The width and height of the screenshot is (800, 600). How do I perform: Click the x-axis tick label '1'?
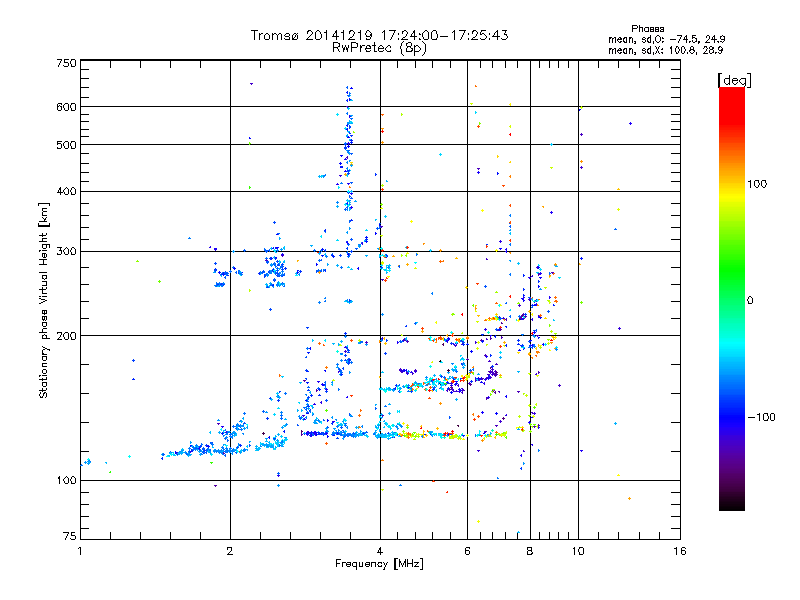click(x=80, y=551)
